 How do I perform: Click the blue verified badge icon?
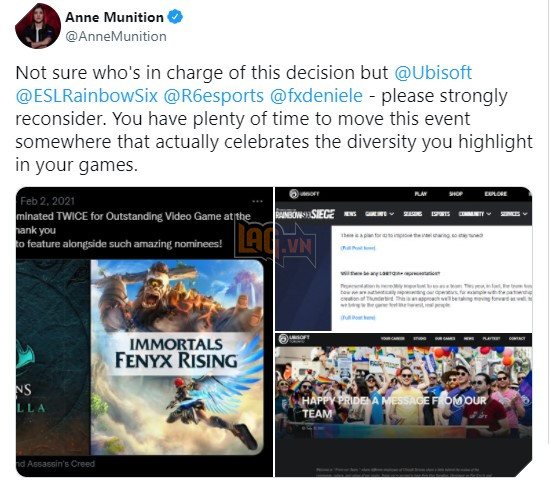[175, 17]
